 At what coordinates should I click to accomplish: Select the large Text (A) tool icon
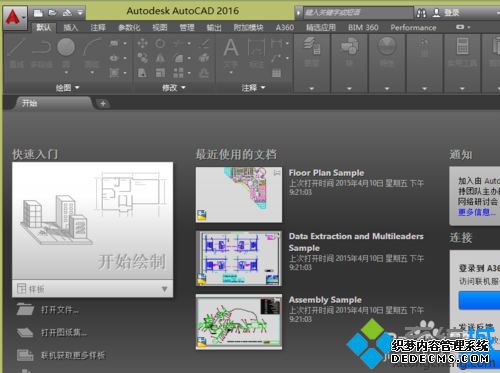231,47
